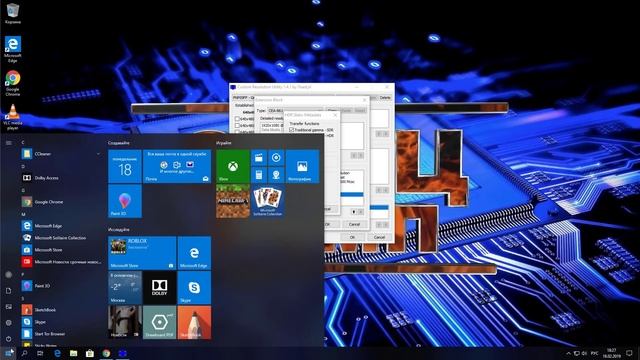Open SketchBook from app list

[x=61, y=310]
